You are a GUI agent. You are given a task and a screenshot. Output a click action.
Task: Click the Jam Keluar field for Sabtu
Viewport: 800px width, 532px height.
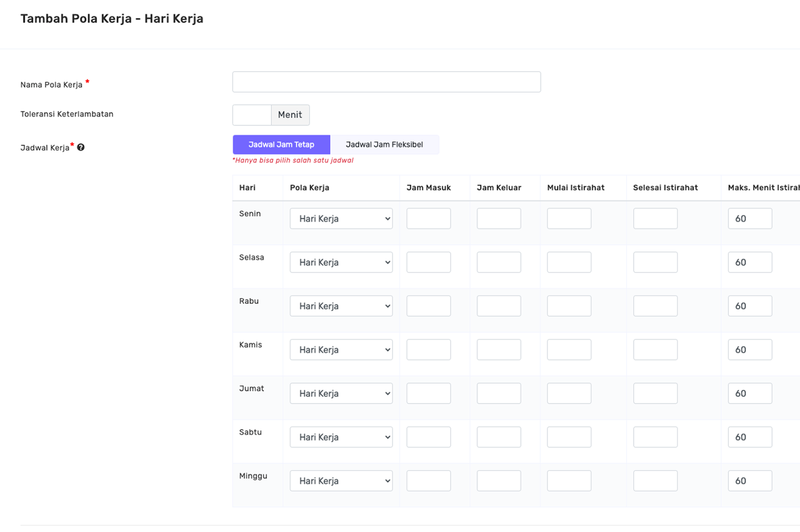tap(498, 436)
